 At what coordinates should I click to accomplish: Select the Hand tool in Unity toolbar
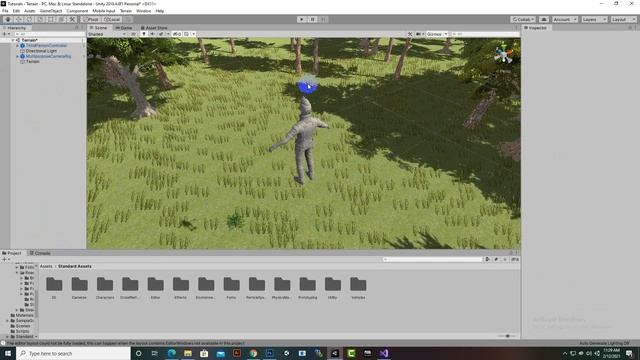pyautogui.click(x=8, y=19)
